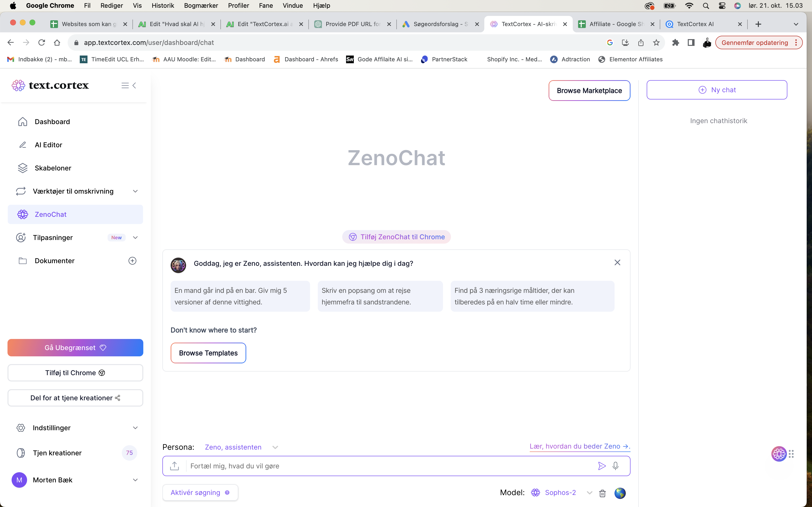Viewport: 812px width, 507px height.
Task: Click the Gå Ubegrænset gradient button
Action: (75, 348)
